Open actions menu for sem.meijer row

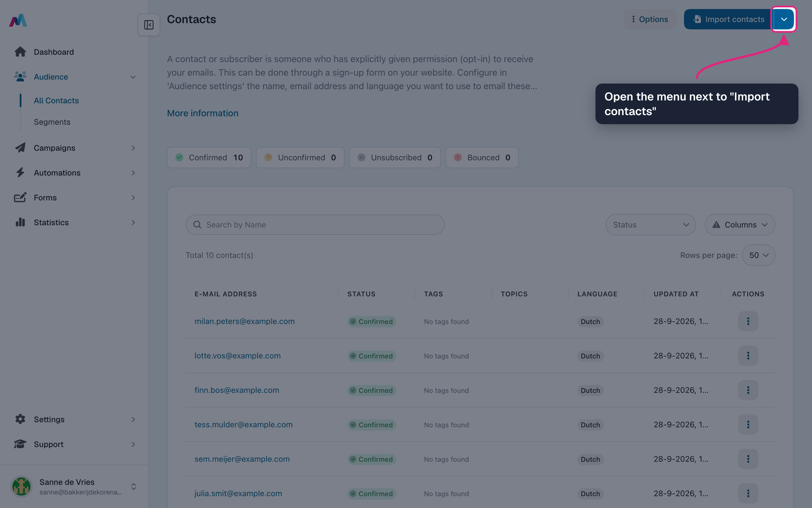coord(748,459)
